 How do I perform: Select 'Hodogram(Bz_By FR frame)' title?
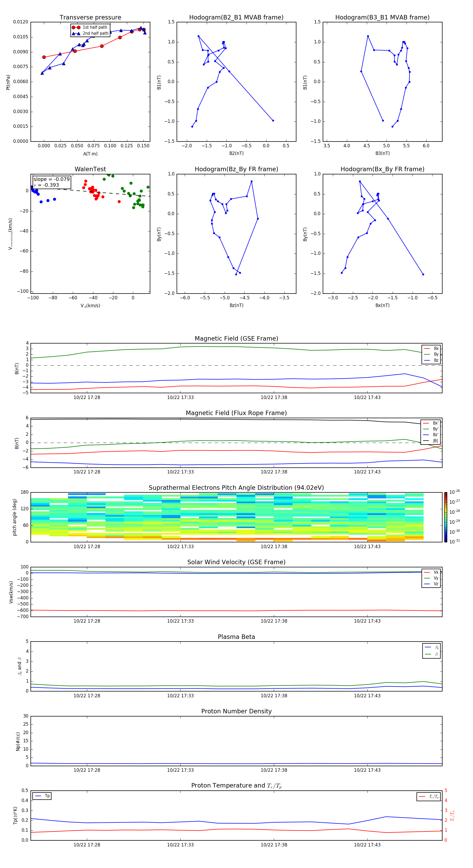(236, 169)
